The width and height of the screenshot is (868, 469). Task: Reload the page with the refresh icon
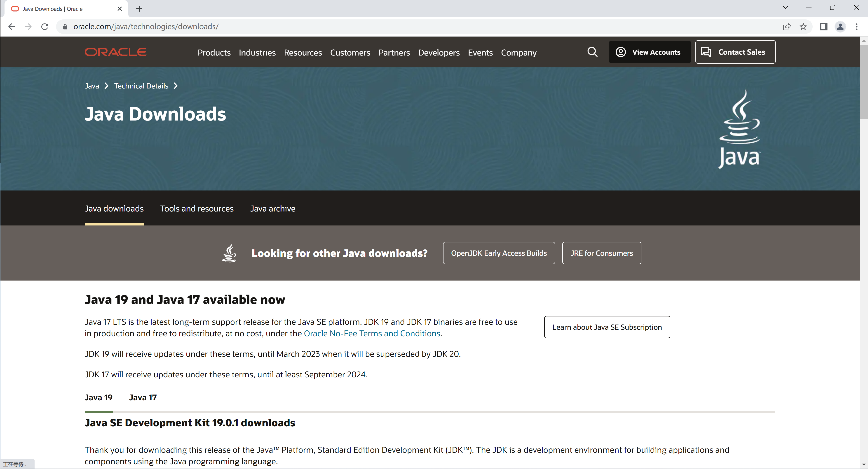pos(45,27)
